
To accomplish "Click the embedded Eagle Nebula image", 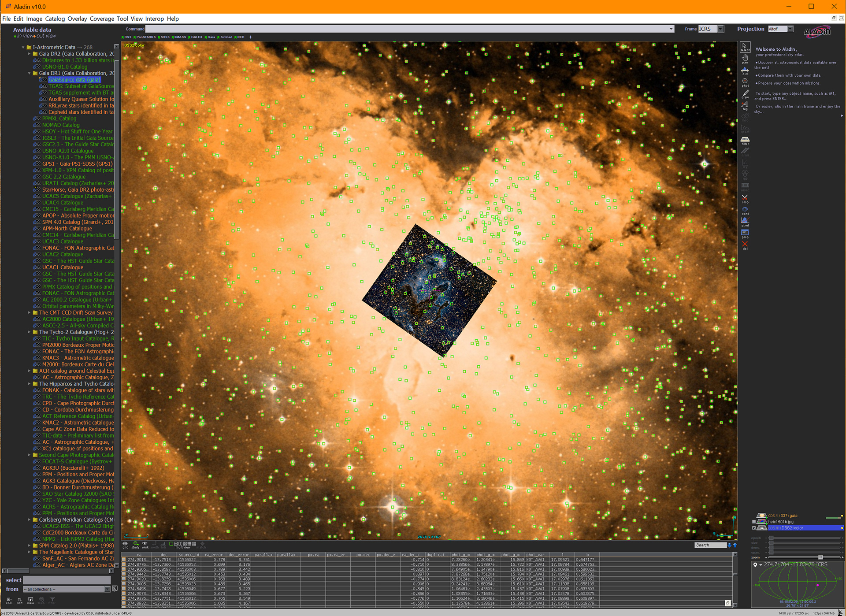I will point(429,290).
